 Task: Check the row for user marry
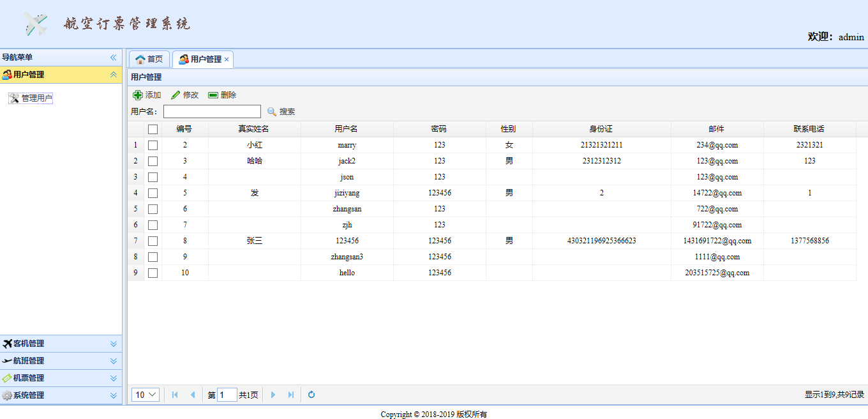pyautogui.click(x=153, y=145)
